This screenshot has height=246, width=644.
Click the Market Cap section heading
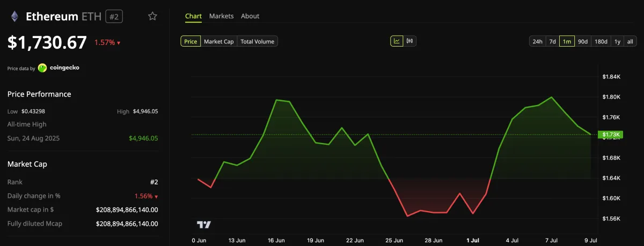tap(27, 164)
